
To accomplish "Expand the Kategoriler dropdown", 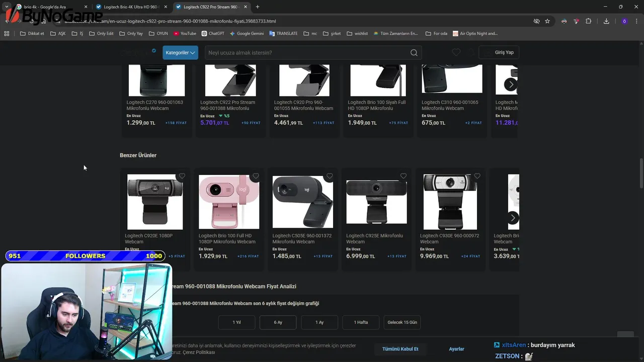I will [x=180, y=53].
